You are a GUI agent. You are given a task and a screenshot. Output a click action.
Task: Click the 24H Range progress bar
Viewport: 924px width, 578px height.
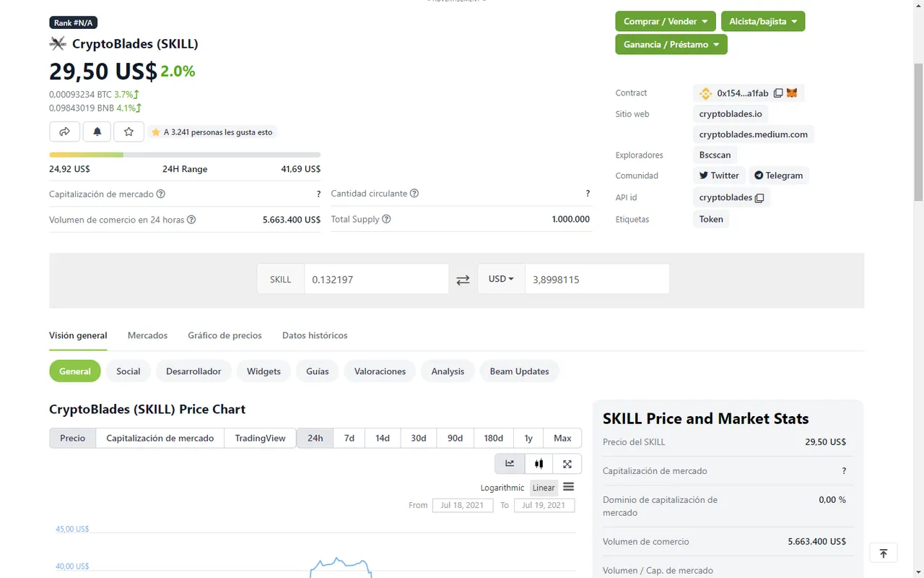click(x=185, y=155)
